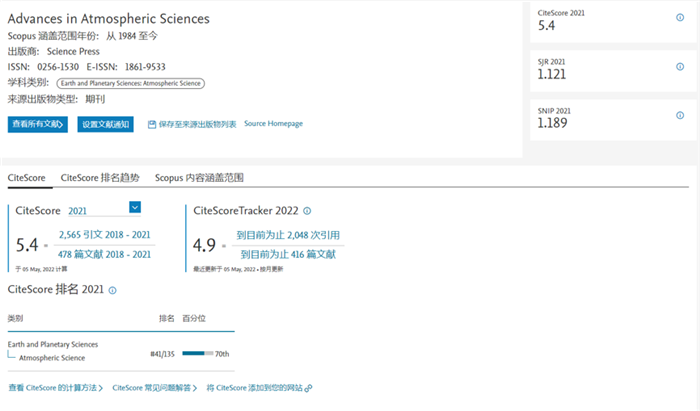Screen dimensions: 700x411
Task: Click info icon next to CiteScore 排名 2021
Action: (113, 290)
